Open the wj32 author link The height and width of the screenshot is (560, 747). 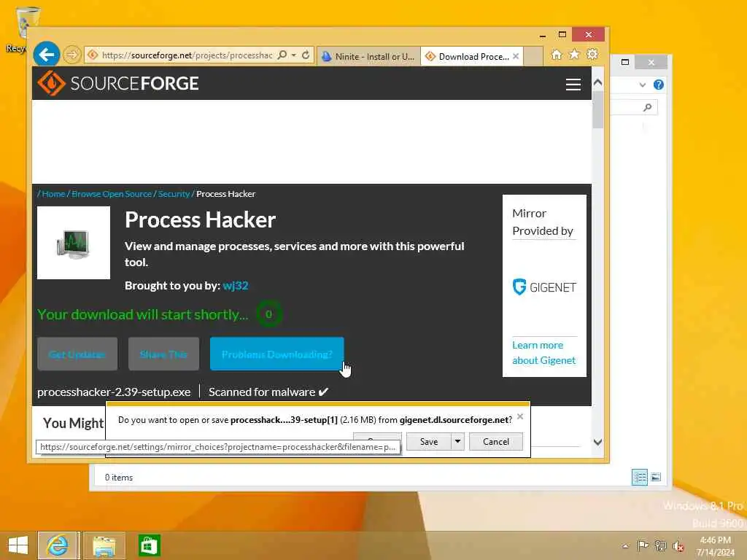click(x=236, y=285)
